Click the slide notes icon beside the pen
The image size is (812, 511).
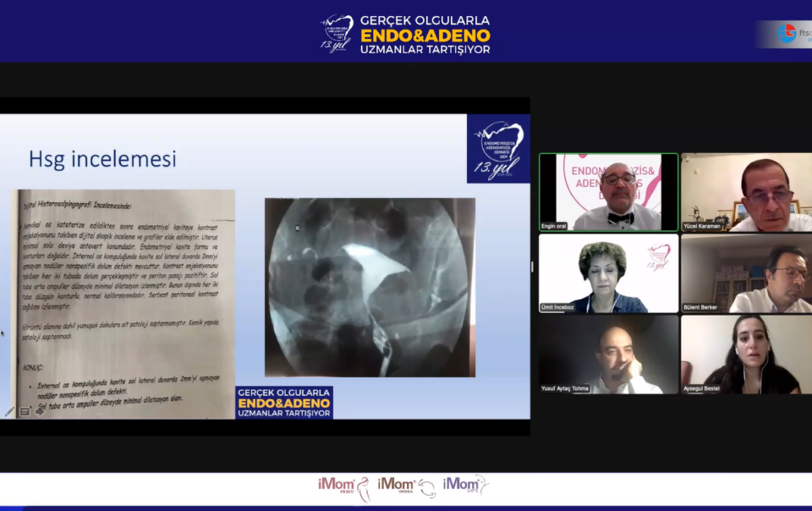coord(25,412)
